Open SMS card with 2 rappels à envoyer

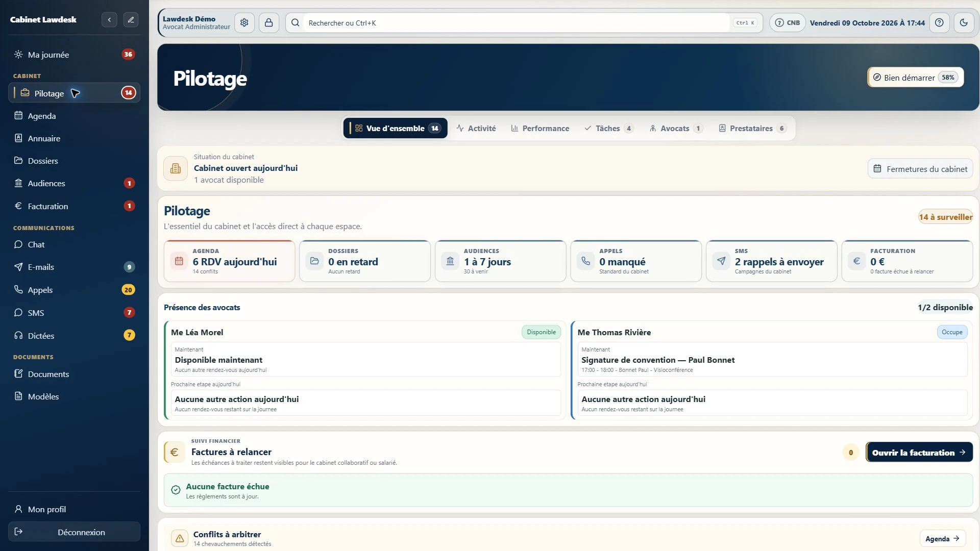tap(772, 261)
